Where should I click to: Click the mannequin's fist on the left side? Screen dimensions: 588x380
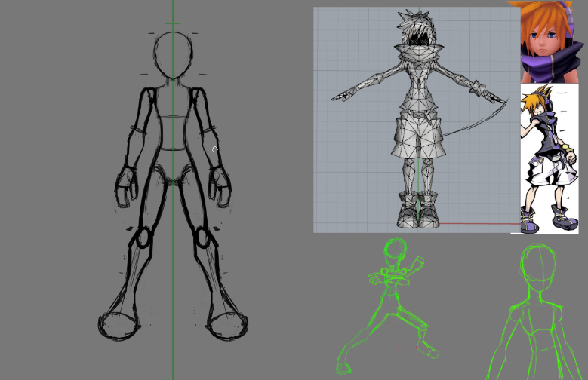[x=125, y=184]
